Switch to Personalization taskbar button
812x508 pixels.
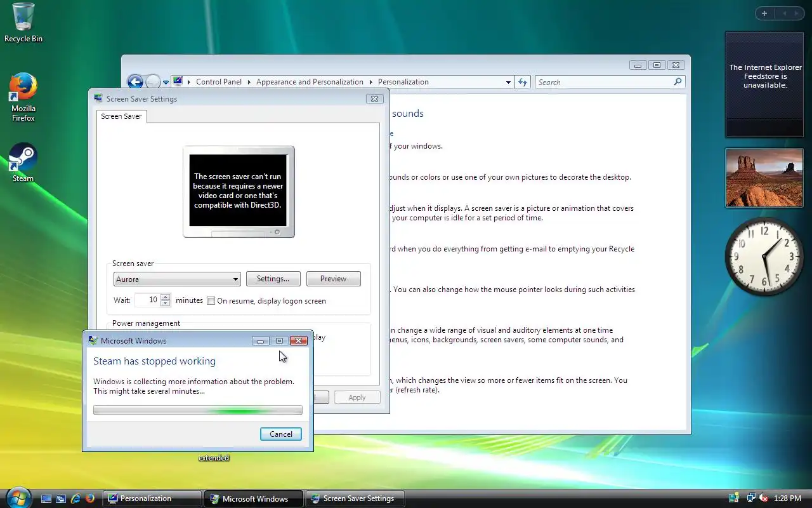tap(153, 498)
